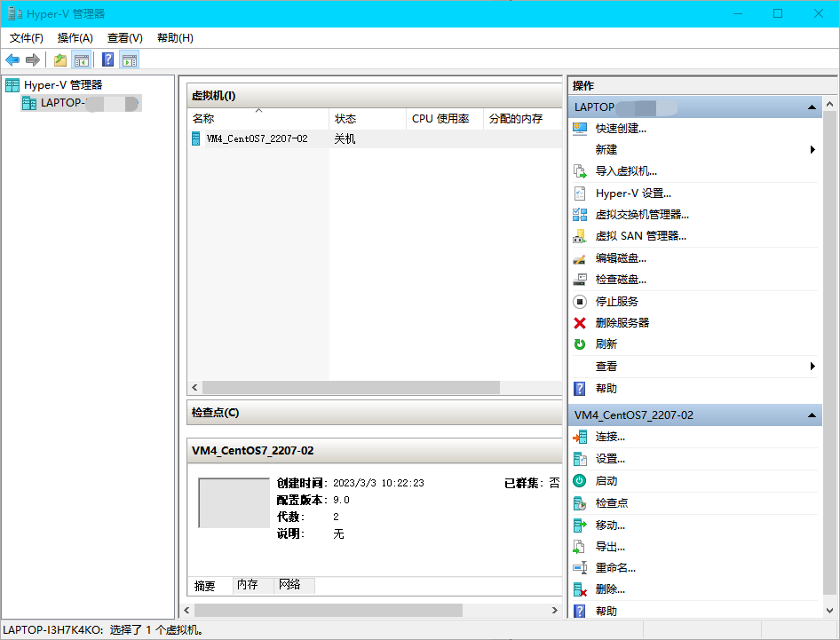Click the VM thumbnail preview

[234, 503]
